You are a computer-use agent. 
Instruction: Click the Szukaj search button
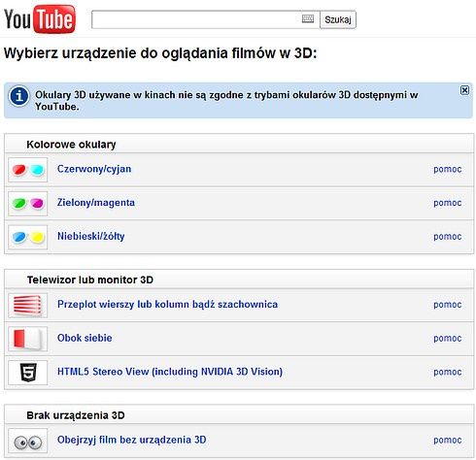click(x=338, y=19)
